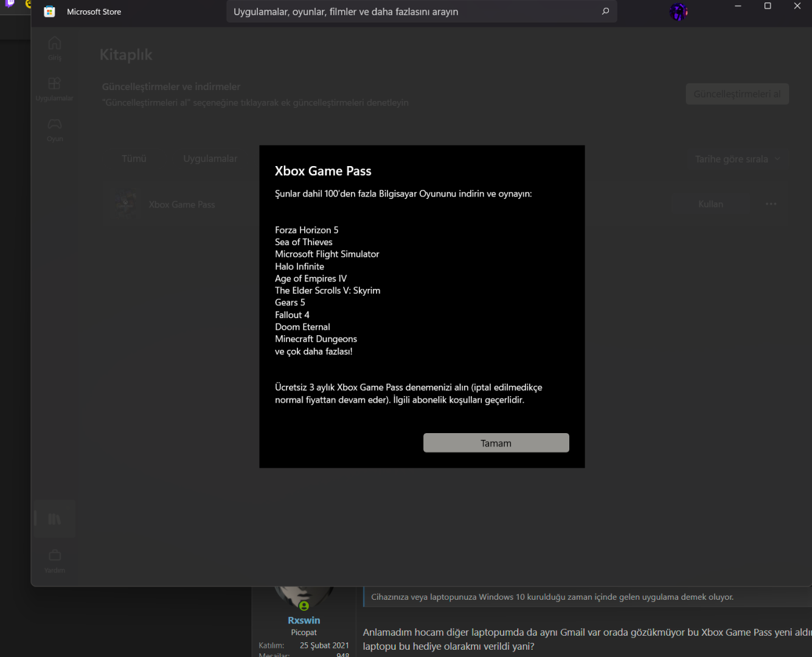
Task: Click the Xbox Game Pass dialog title
Action: (323, 171)
